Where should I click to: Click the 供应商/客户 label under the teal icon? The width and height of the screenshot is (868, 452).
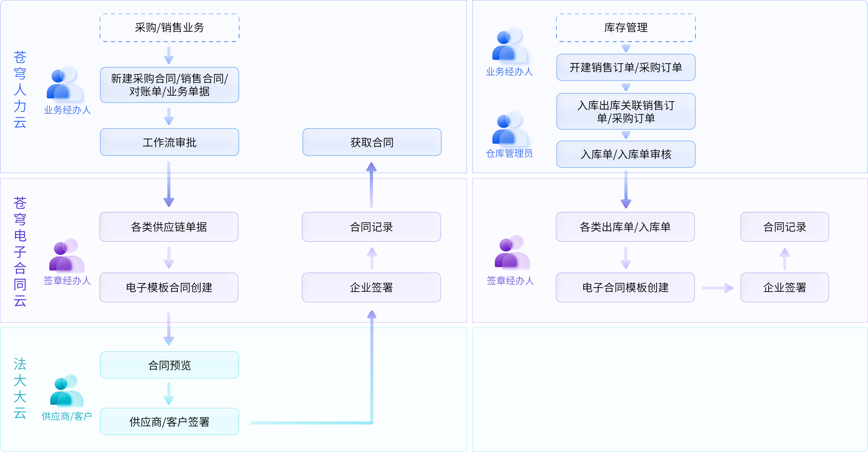[67, 416]
